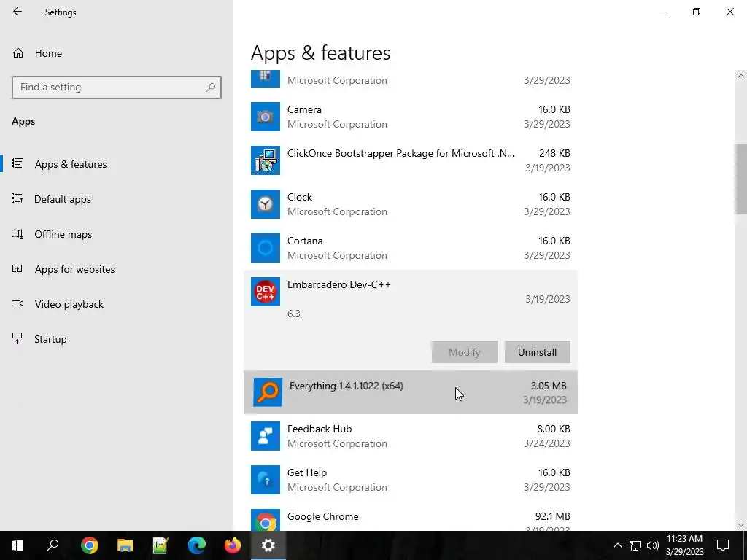Click version 6.3 text
Image resolution: width=747 pixels, height=560 pixels.
(294, 314)
